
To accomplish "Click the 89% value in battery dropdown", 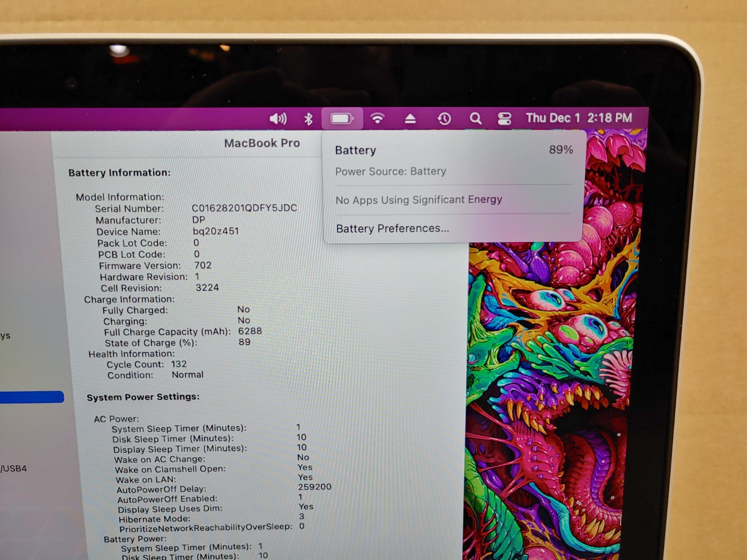I will point(561,150).
